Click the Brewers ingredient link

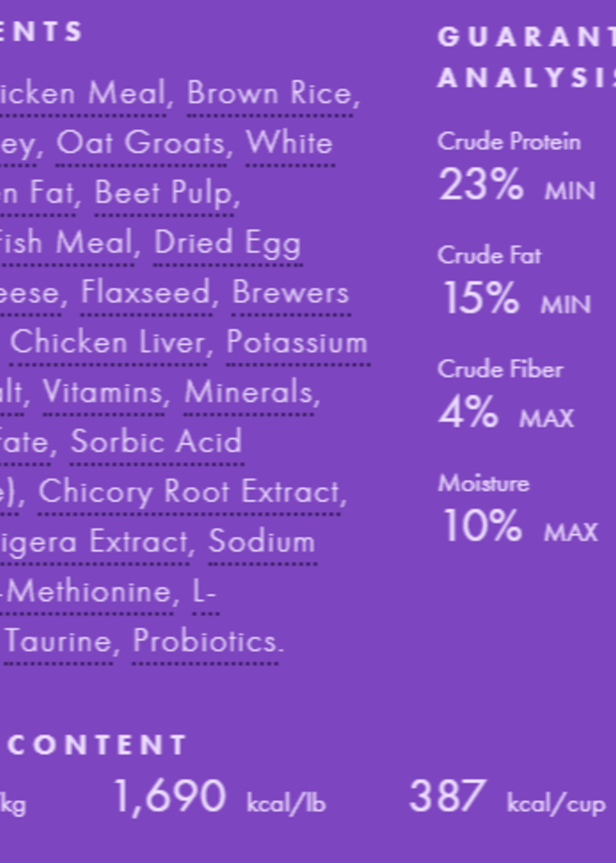pos(290,293)
